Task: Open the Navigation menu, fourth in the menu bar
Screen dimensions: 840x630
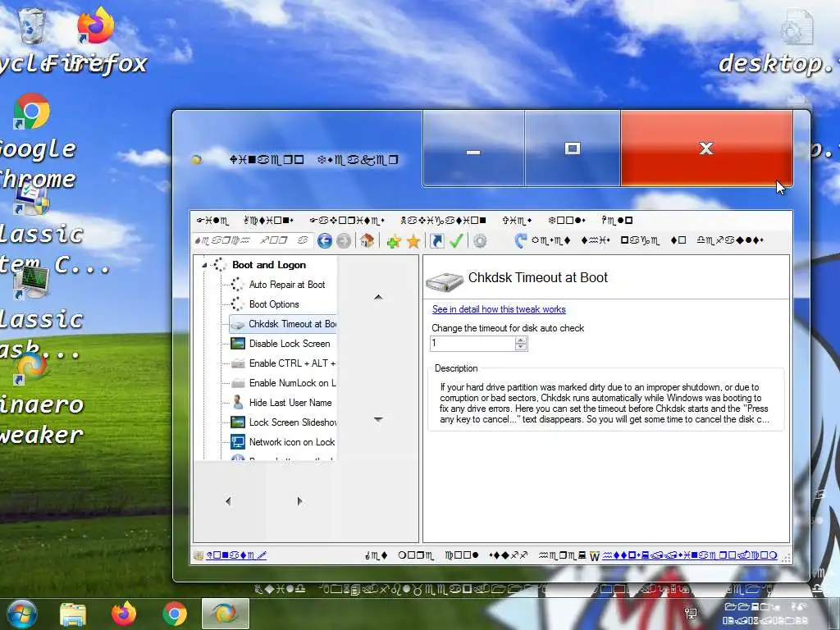Action: click(x=444, y=220)
